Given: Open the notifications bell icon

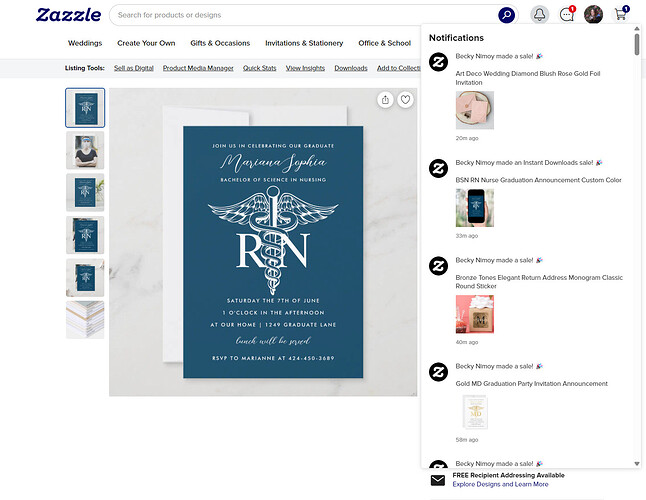Looking at the screenshot, I should point(539,15).
